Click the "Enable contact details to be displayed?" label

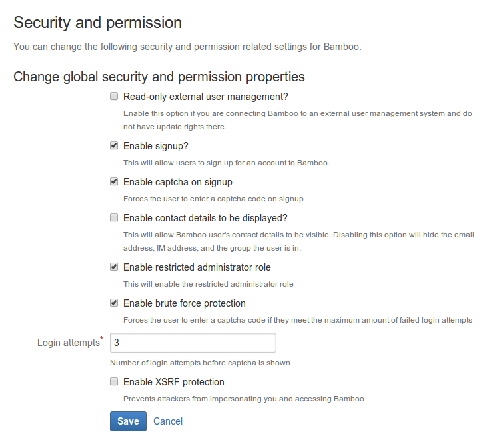pyautogui.click(x=205, y=218)
